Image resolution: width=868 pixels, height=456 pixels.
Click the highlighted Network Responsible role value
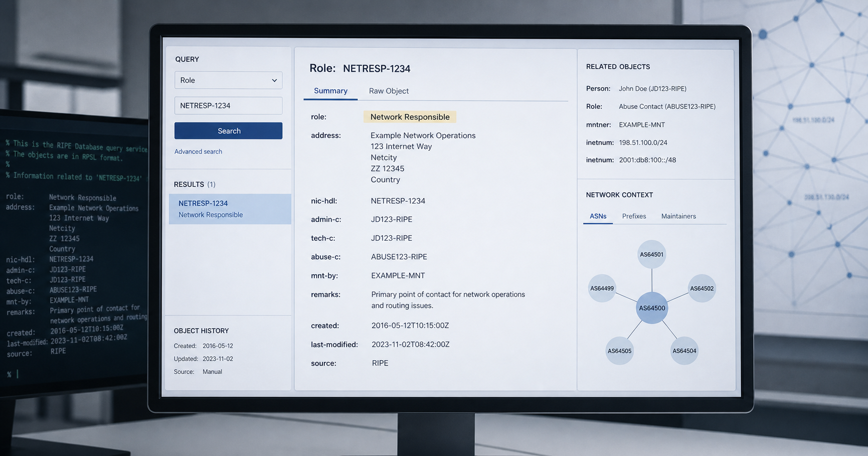410,117
